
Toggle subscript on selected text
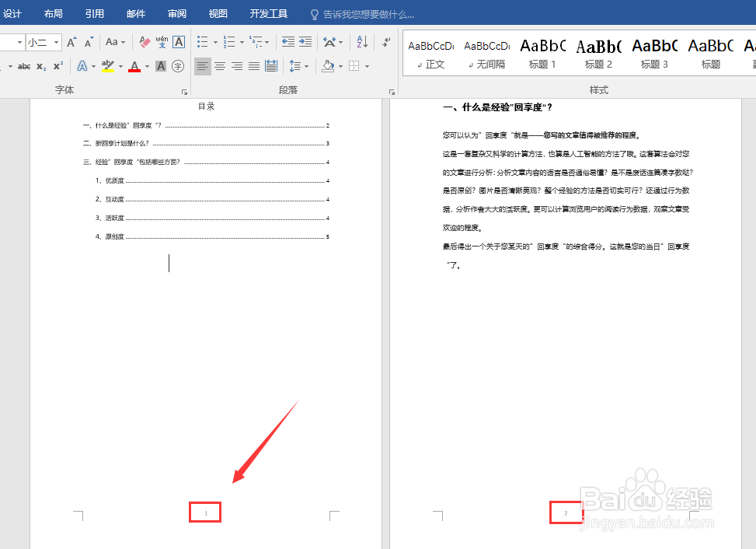click(40, 65)
